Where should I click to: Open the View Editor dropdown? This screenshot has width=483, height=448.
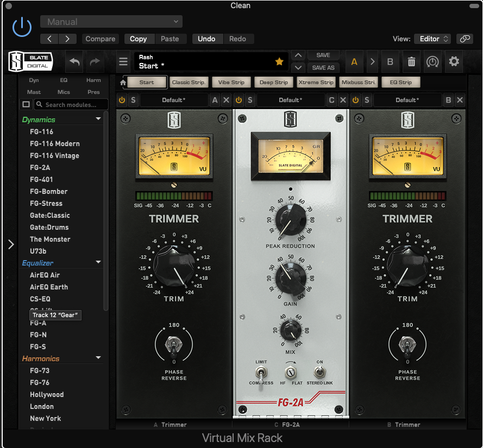click(432, 39)
